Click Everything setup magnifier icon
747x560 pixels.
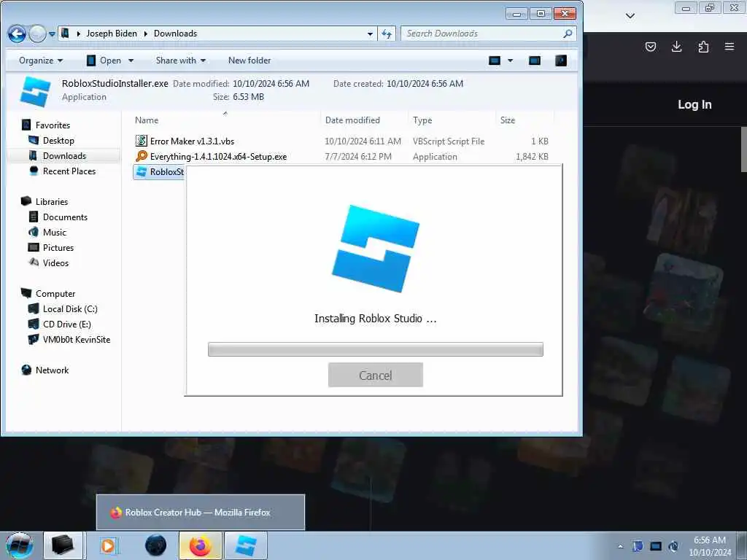click(141, 156)
